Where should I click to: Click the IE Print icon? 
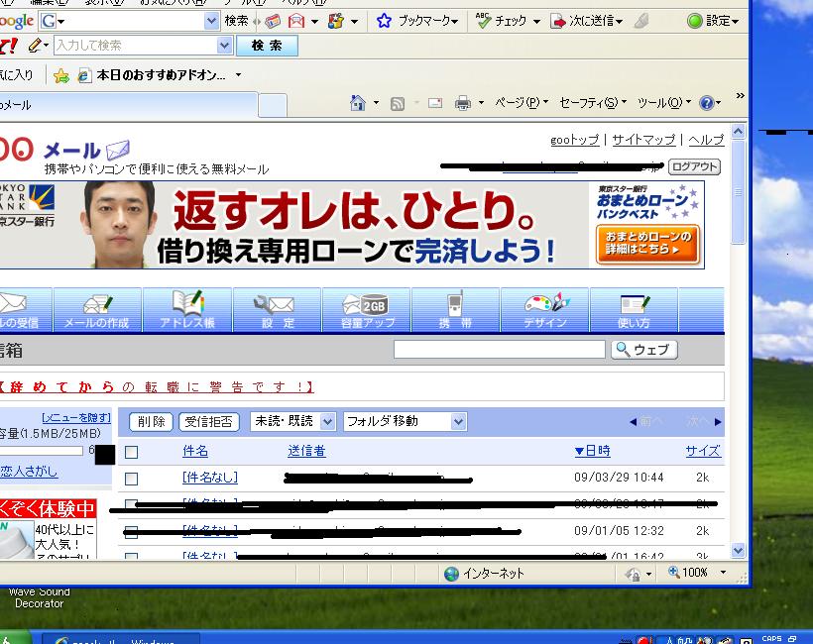[x=462, y=104]
